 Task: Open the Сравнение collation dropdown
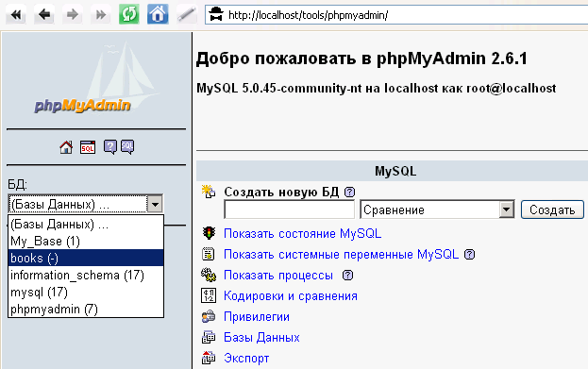point(437,210)
